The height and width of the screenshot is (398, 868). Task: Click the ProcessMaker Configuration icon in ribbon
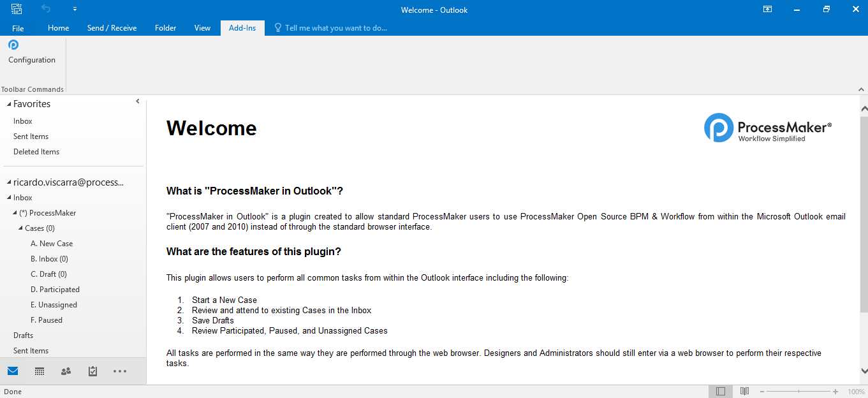coord(13,45)
